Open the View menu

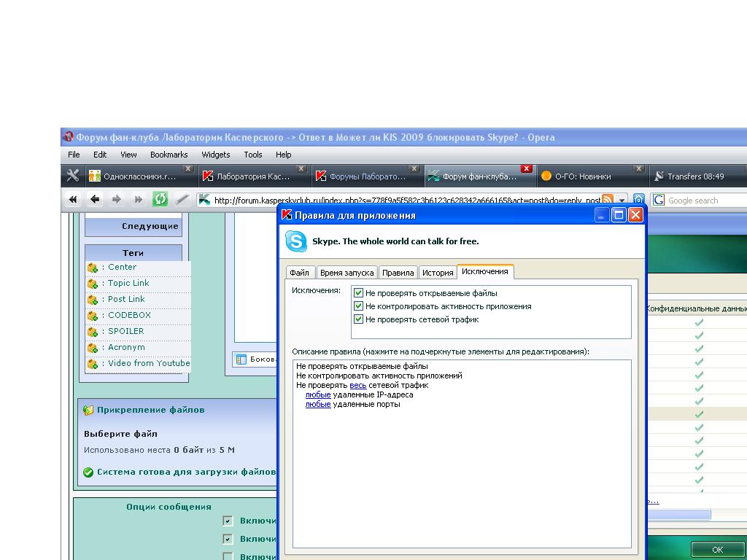pyautogui.click(x=128, y=155)
